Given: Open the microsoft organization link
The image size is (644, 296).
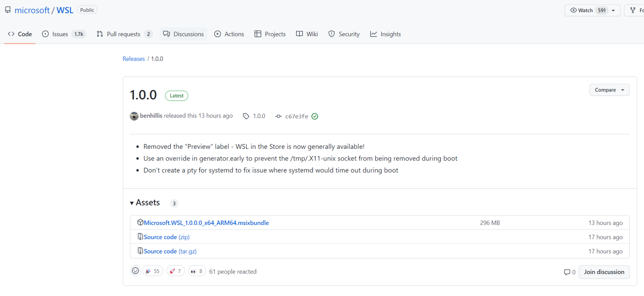Looking at the screenshot, I should [x=32, y=10].
